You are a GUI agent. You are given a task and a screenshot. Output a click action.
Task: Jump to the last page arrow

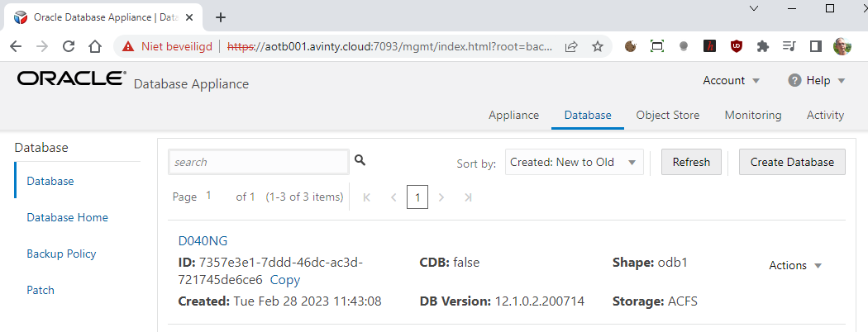coord(468,197)
